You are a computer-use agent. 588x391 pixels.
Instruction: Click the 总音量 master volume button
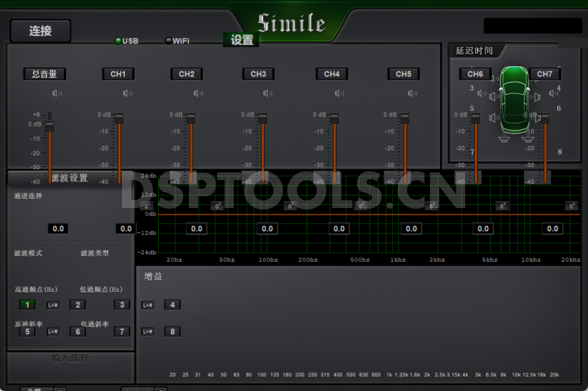coord(44,74)
